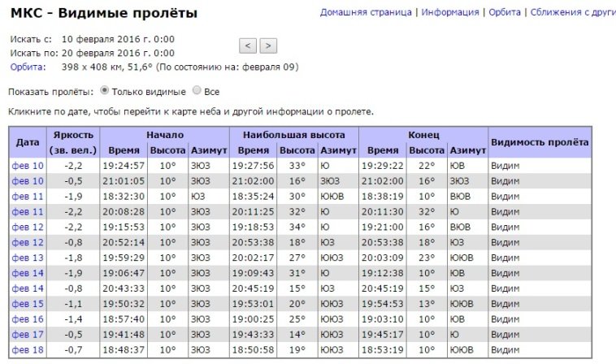Open the фев 11 pass starting at 20:08:28
616x364 pixels.
click(28, 211)
